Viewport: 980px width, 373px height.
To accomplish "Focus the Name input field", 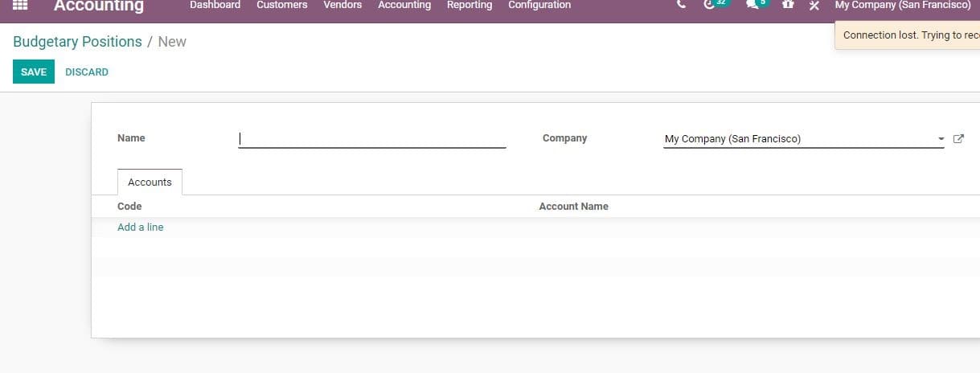I will [x=371, y=138].
